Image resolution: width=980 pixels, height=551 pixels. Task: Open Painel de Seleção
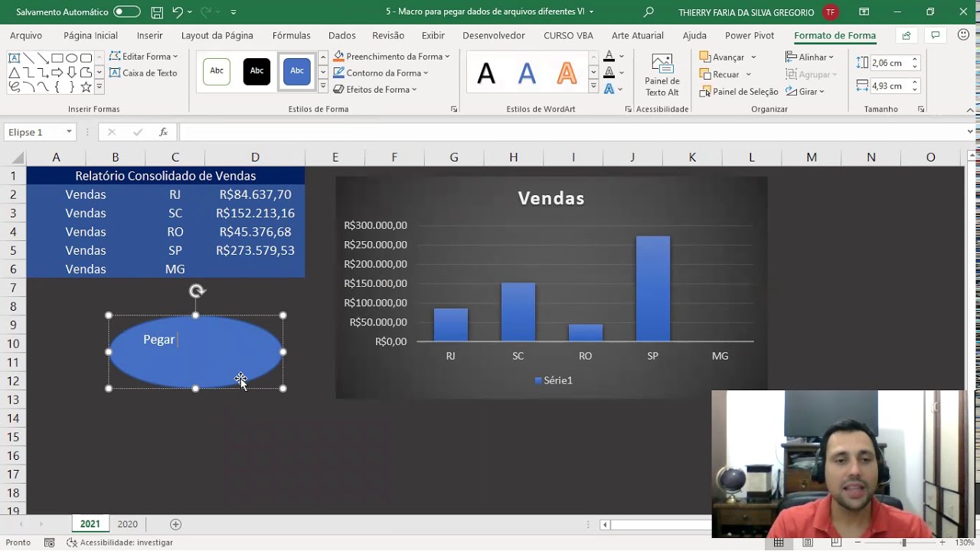[x=739, y=92]
